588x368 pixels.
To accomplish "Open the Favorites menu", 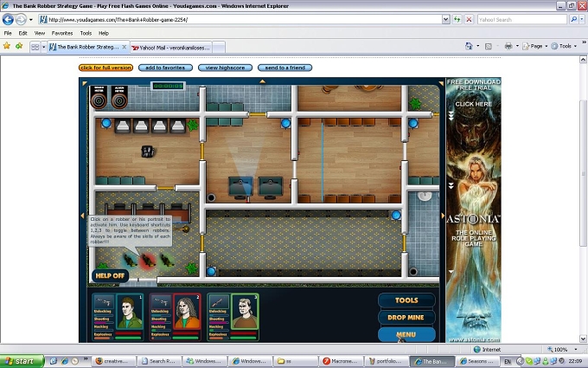I will pos(62,33).
